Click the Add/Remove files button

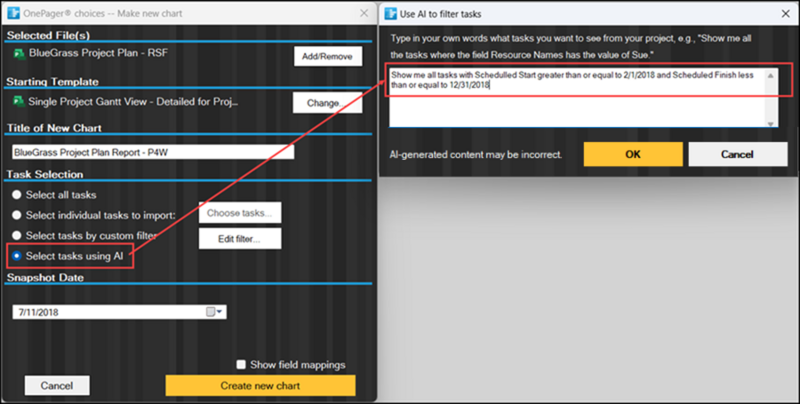(328, 56)
